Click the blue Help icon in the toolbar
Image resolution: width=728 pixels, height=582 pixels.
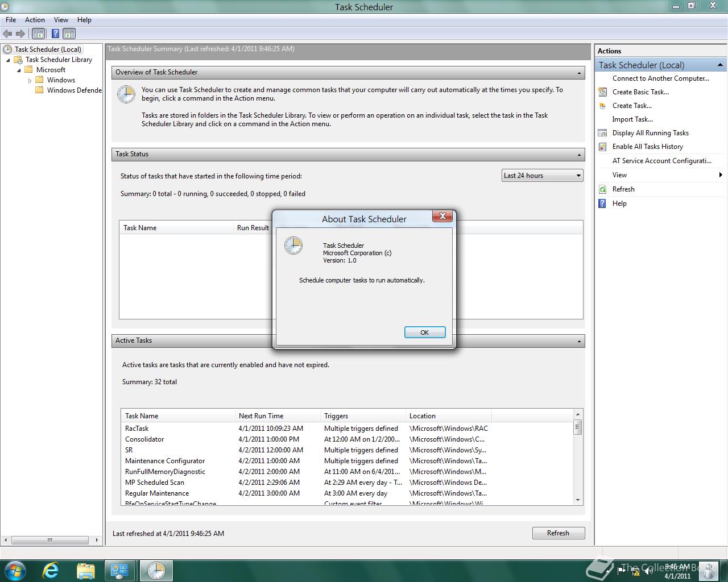55,34
